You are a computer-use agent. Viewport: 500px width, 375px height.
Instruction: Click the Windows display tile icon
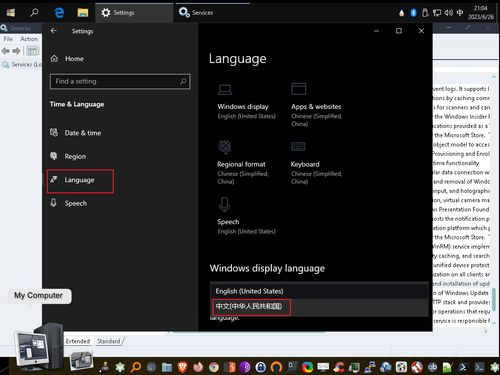pyautogui.click(x=225, y=89)
